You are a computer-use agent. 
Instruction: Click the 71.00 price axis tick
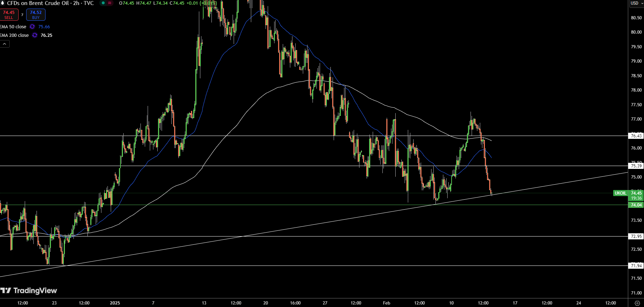coord(636,293)
